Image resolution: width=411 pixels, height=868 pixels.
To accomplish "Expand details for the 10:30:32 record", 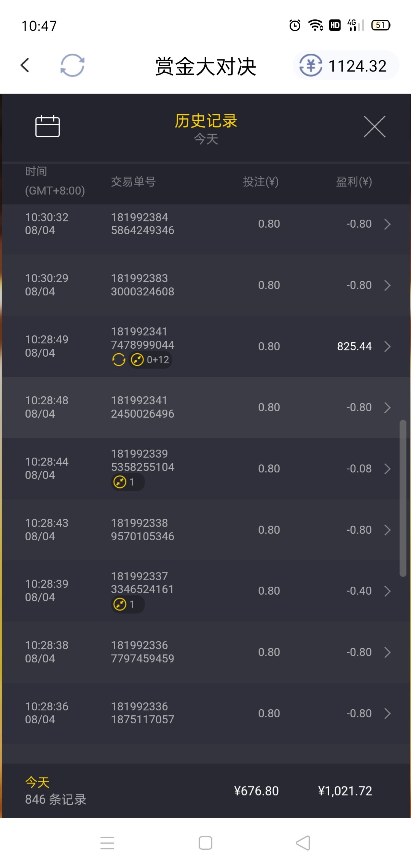I will pyautogui.click(x=387, y=224).
